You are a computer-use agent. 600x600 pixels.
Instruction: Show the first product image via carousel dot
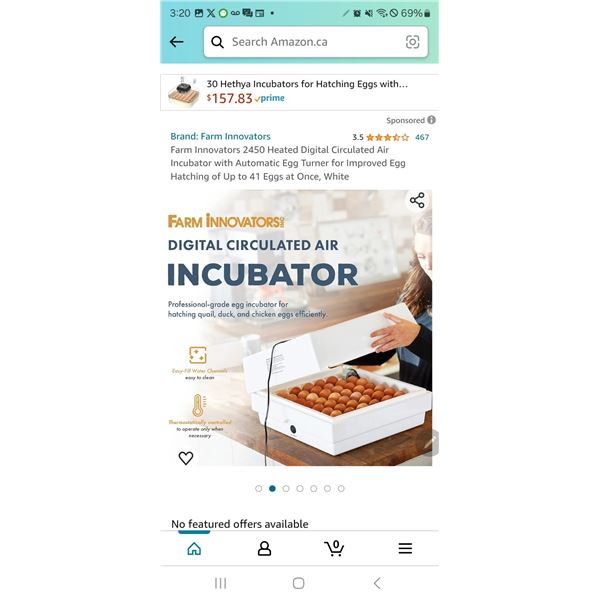[x=259, y=488]
